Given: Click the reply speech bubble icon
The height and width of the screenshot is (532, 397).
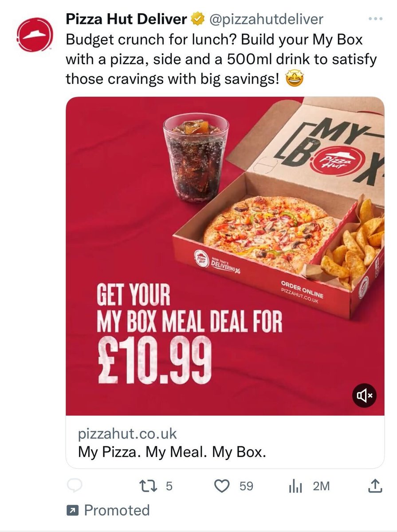Looking at the screenshot, I should 75,486.
